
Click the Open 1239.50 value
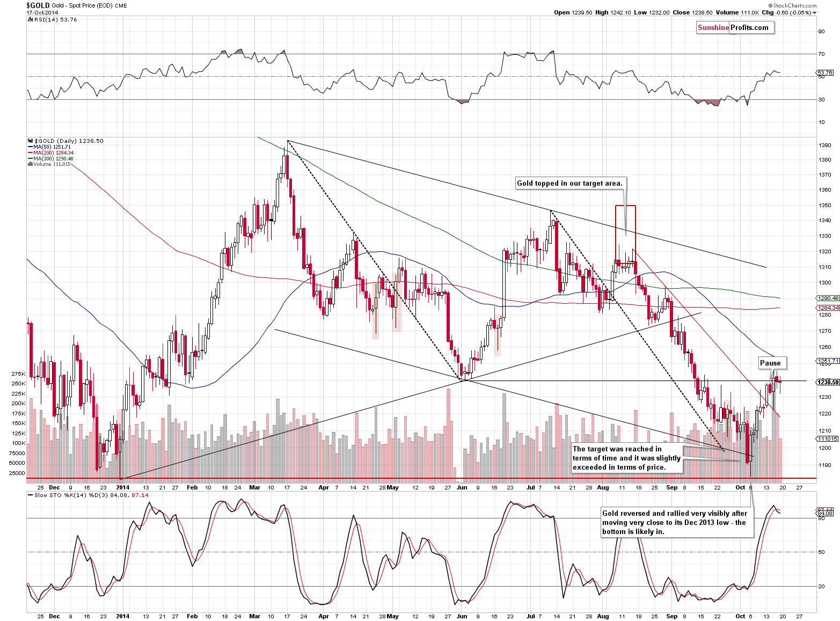(x=573, y=12)
